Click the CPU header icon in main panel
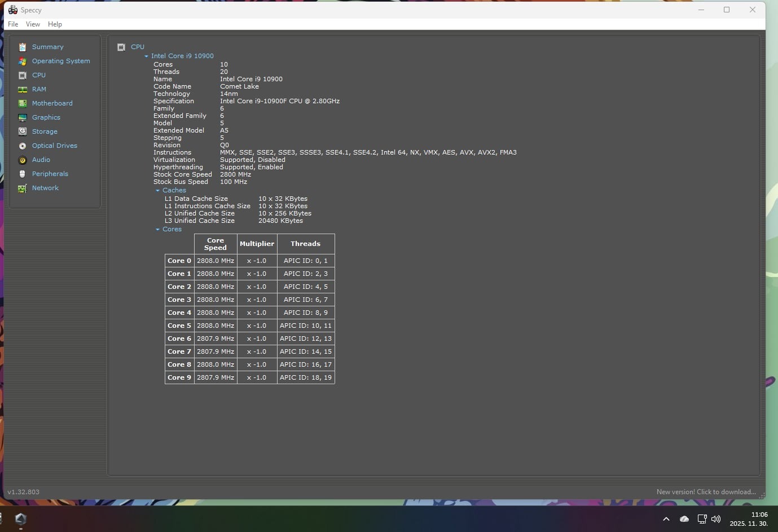The image size is (778, 532). point(121,47)
